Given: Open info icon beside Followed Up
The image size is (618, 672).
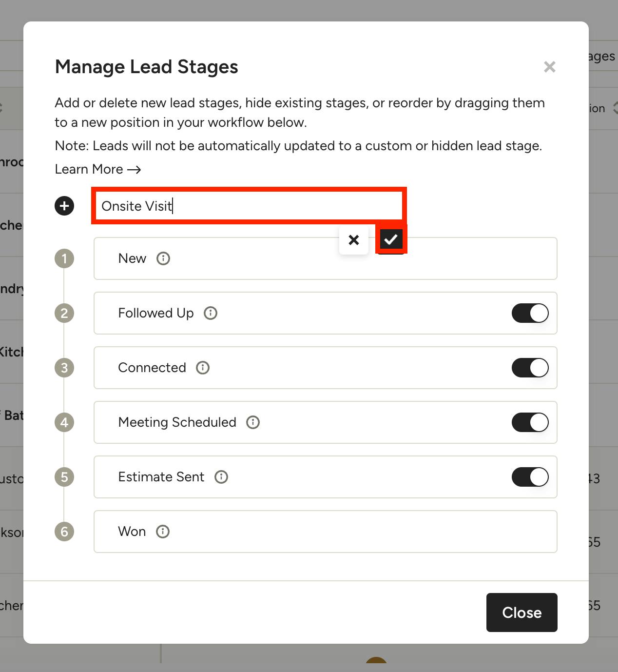Looking at the screenshot, I should (x=211, y=313).
